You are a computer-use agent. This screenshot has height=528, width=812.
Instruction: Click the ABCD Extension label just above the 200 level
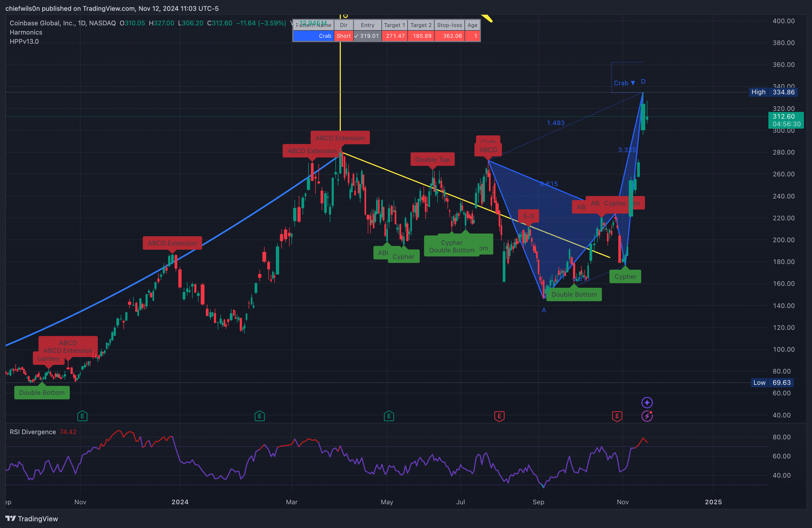tap(172, 243)
